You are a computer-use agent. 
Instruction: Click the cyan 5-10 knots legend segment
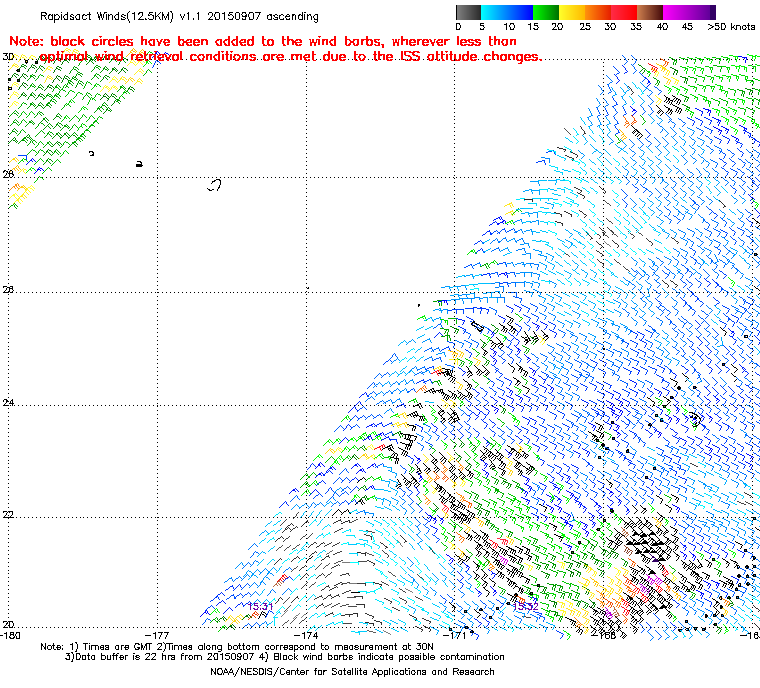click(494, 12)
